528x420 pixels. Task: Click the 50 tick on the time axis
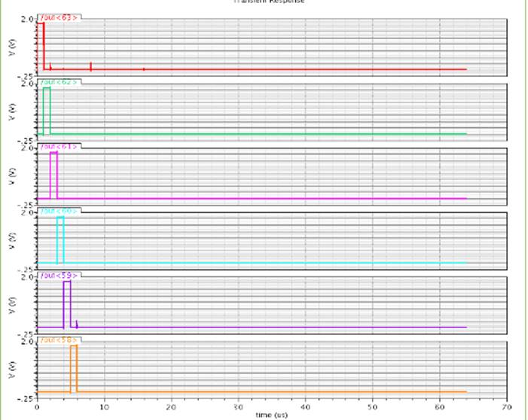point(373,406)
